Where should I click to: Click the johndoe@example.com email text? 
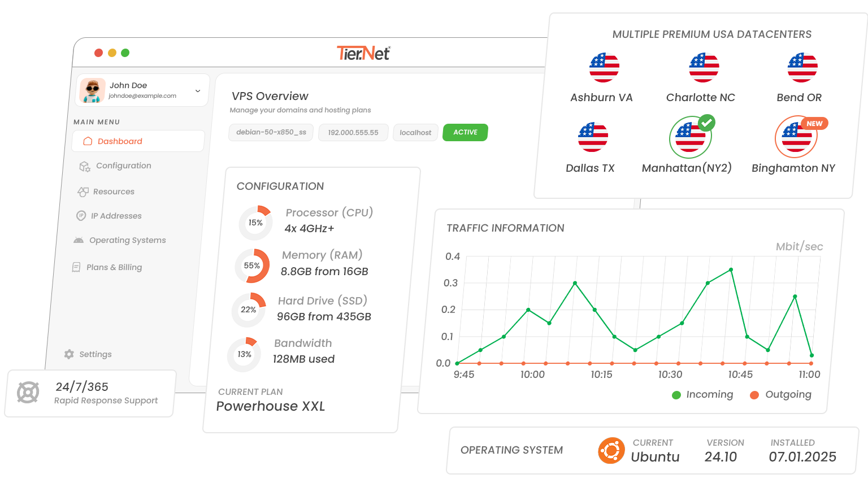[142, 96]
